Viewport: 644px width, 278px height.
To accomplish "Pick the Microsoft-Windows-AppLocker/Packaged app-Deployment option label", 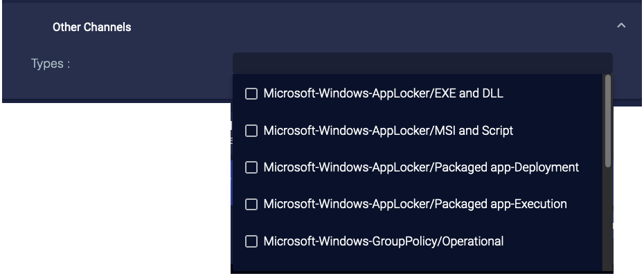I will click(x=421, y=167).
